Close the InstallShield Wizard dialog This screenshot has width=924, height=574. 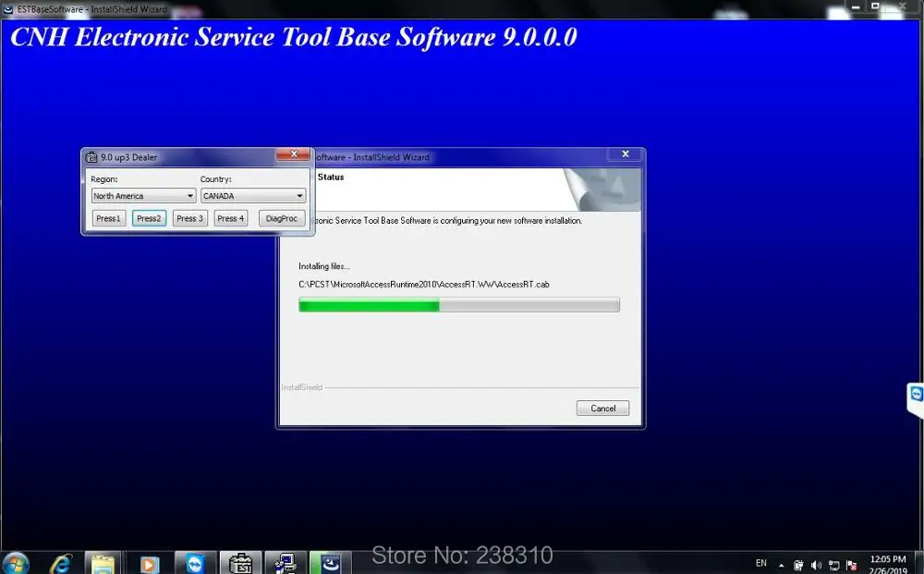pyautogui.click(x=626, y=153)
